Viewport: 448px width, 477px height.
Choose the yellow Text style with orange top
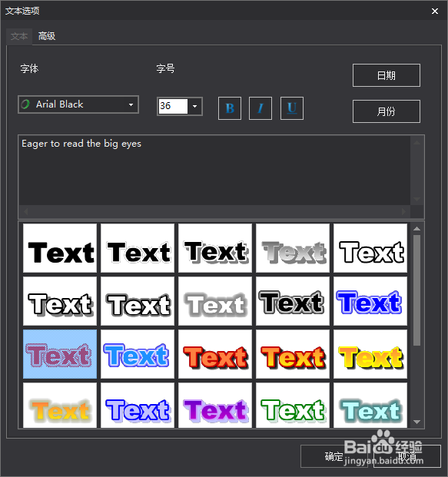coord(370,354)
